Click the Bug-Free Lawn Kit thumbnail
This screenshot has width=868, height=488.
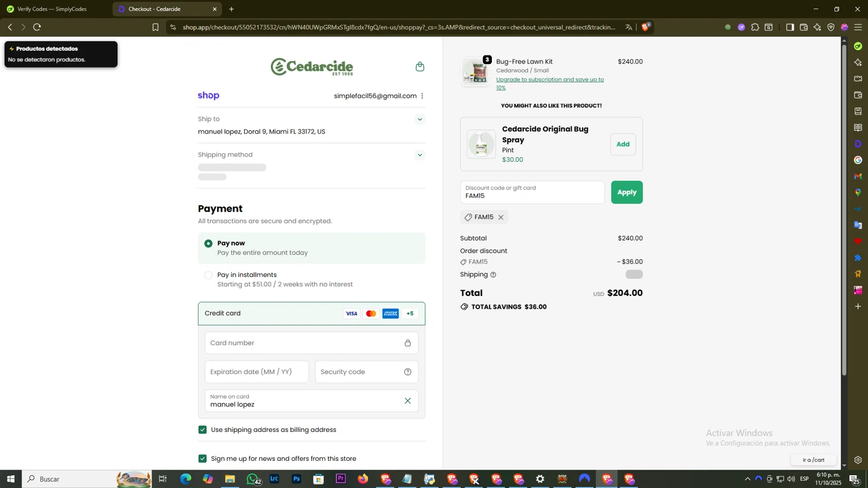point(475,72)
